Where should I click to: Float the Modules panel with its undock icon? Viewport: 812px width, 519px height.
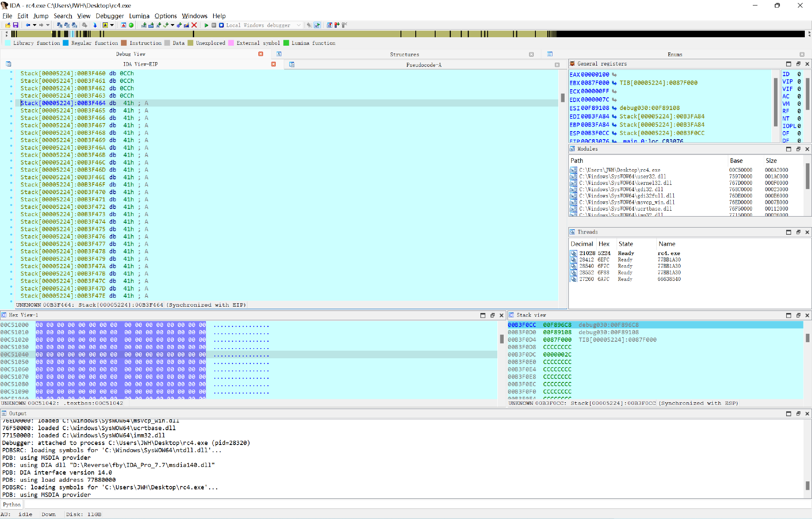coord(798,149)
